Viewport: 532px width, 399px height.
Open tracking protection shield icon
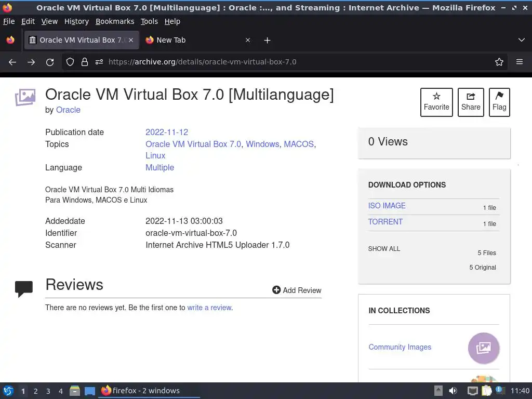[70, 62]
